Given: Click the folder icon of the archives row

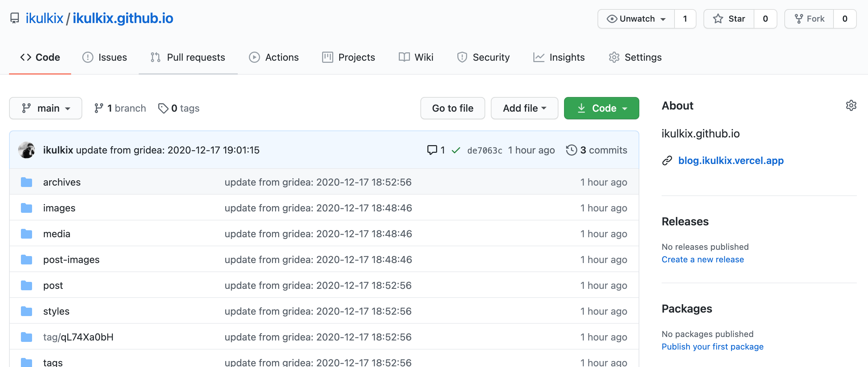Looking at the screenshot, I should 26,182.
